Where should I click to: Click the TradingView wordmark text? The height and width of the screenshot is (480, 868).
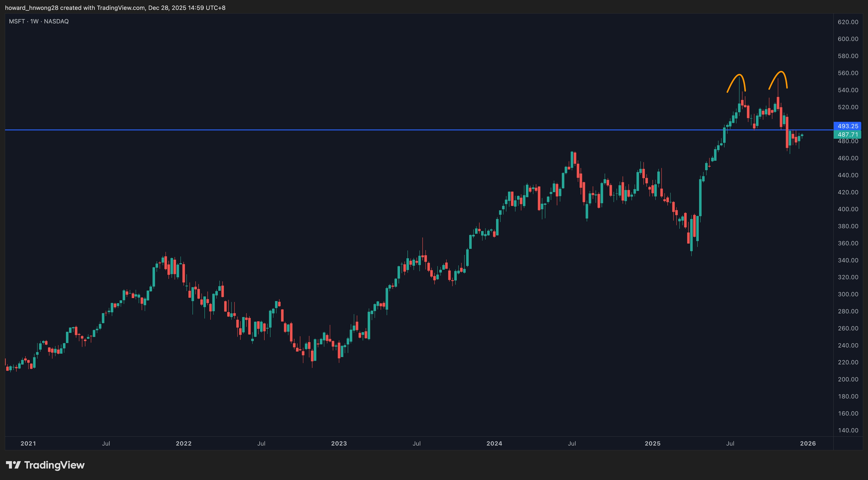coord(54,465)
